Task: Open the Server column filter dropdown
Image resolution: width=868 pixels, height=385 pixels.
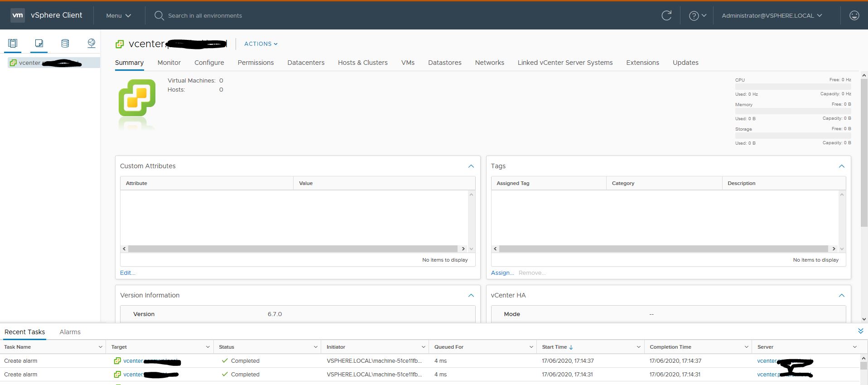Action: (855, 347)
